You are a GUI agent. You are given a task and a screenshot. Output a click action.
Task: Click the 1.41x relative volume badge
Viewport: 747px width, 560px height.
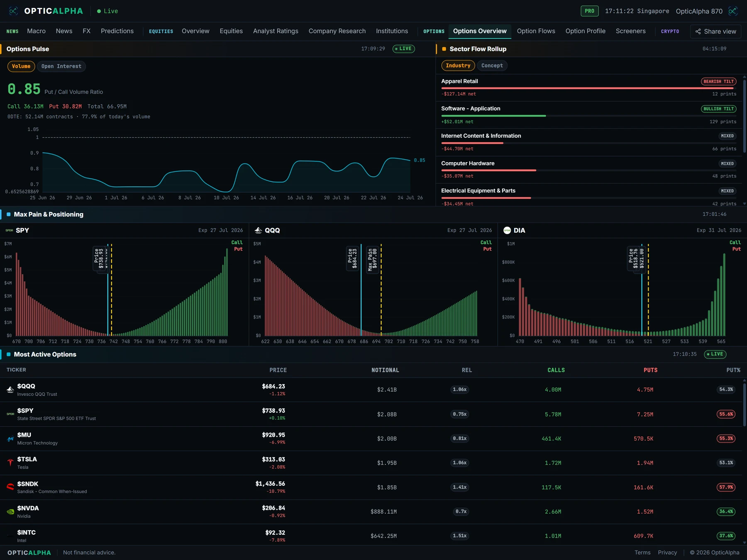pyautogui.click(x=459, y=487)
